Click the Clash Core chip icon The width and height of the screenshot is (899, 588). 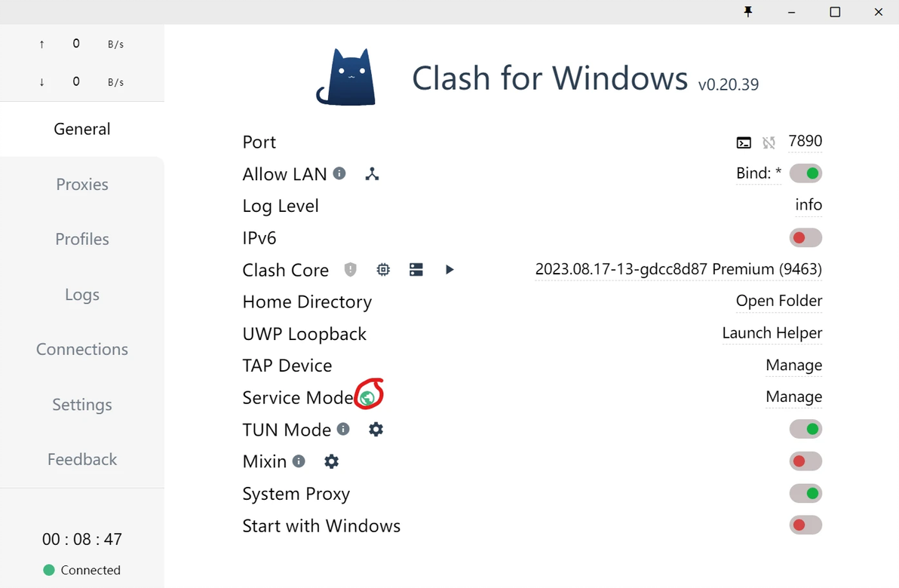383,269
